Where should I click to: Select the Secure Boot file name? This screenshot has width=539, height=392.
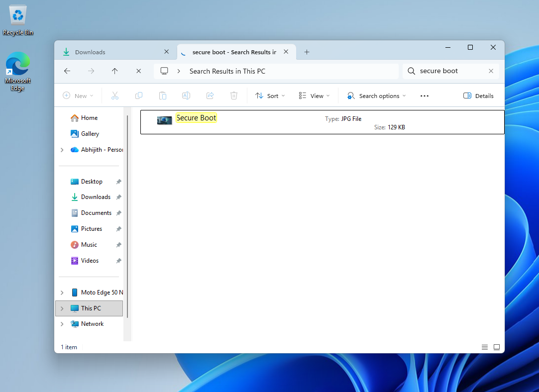click(196, 118)
